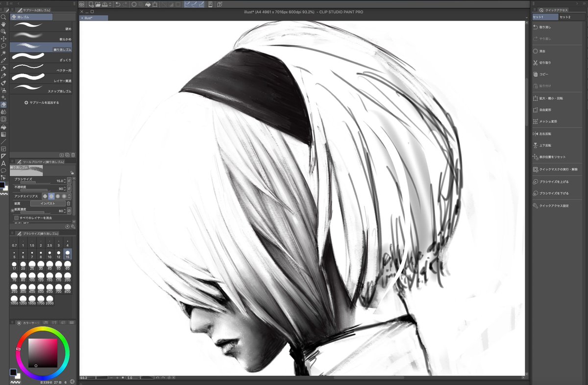Screen dimensions: 588x385
Task: Click the インパスト paper texture button
Action: tap(48, 203)
